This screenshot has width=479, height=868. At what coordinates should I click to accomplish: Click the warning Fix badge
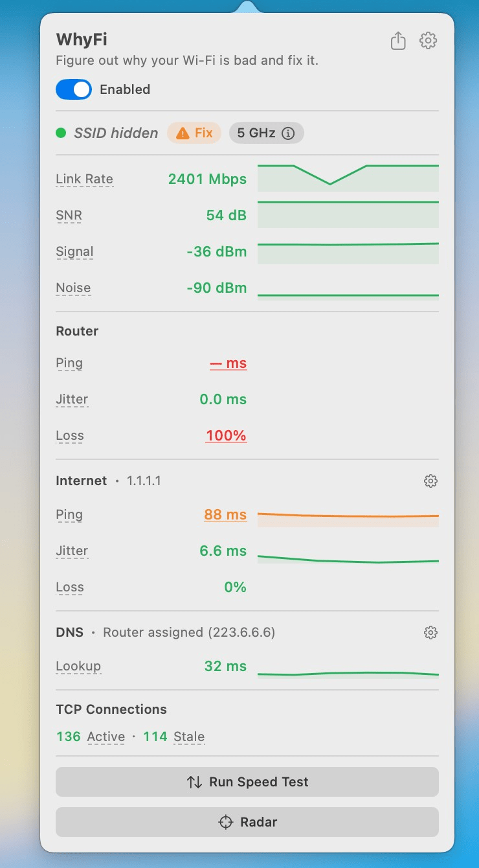(x=194, y=133)
